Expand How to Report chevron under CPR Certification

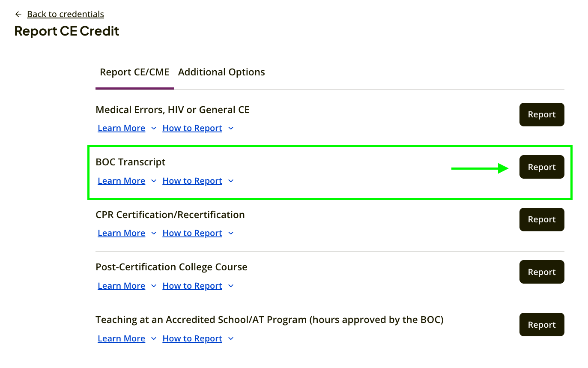coord(231,233)
